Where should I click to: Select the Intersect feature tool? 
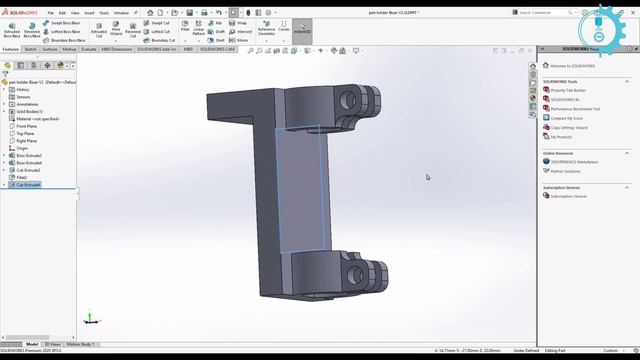pyautogui.click(x=240, y=31)
